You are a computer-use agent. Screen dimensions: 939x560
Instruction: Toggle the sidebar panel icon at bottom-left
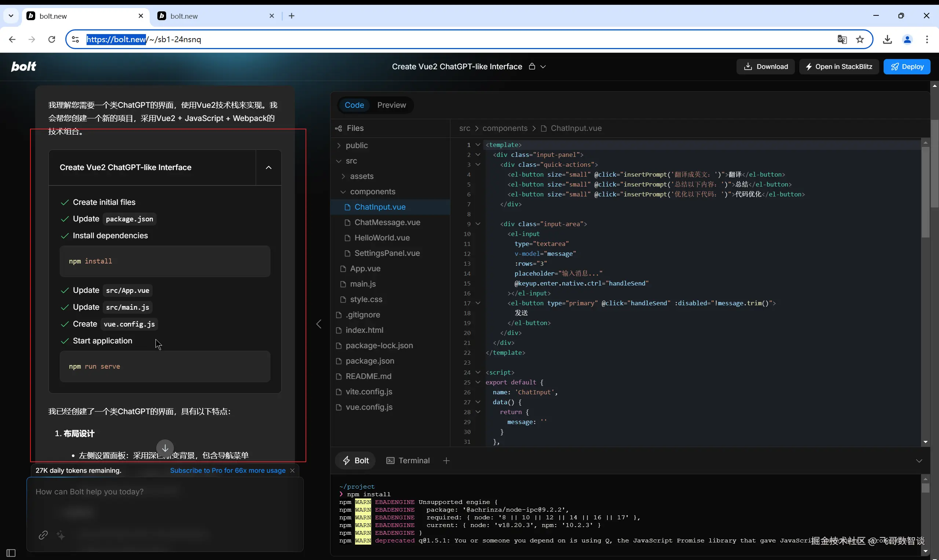coord(11,553)
